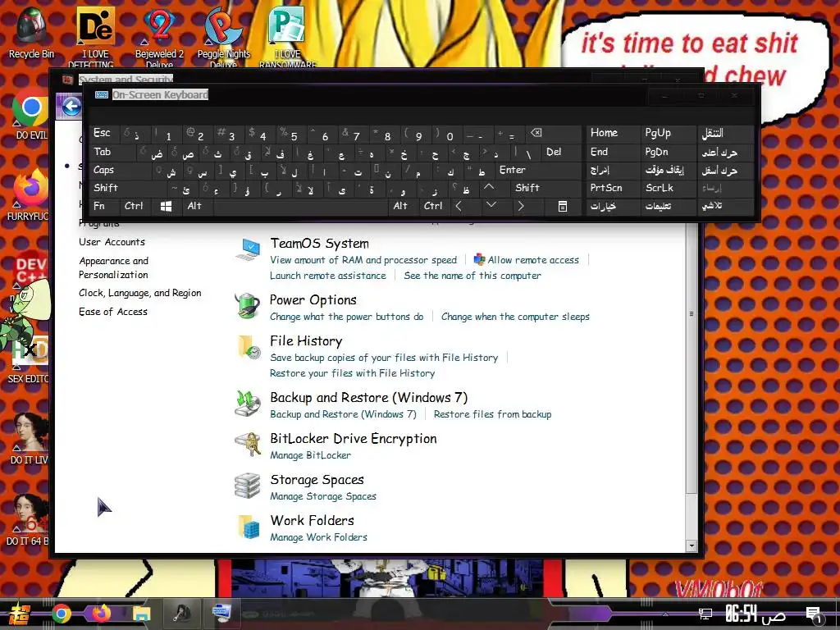This screenshot has width=840, height=630.
Task: Select the Bejeweled 2 Deluxe desktop shortcut
Action: coord(159,36)
